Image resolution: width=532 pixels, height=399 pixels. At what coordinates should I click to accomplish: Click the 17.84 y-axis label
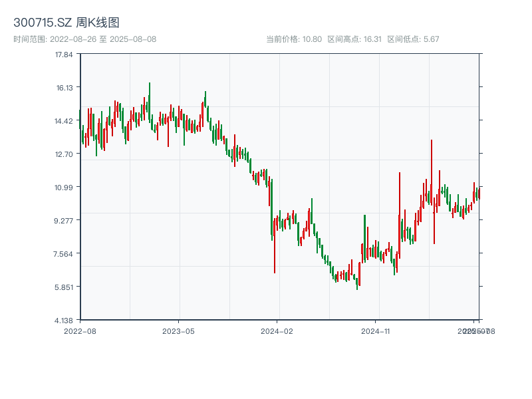tap(64, 55)
